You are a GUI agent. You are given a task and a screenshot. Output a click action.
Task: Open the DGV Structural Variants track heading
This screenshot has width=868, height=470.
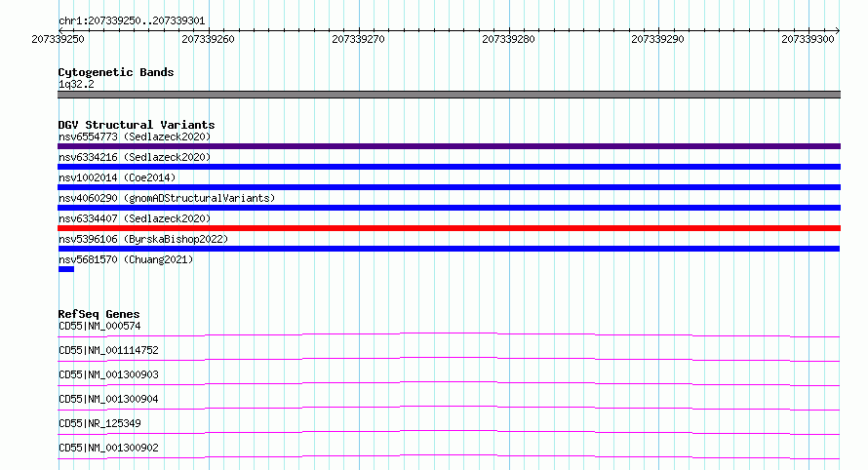tap(137, 125)
